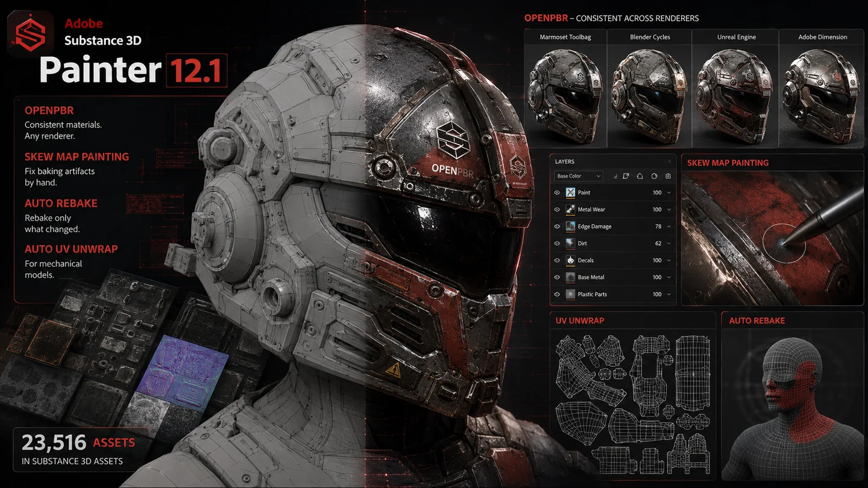Toggle visibility of the Dirt layer
The width and height of the screenshot is (868, 488).
point(557,243)
